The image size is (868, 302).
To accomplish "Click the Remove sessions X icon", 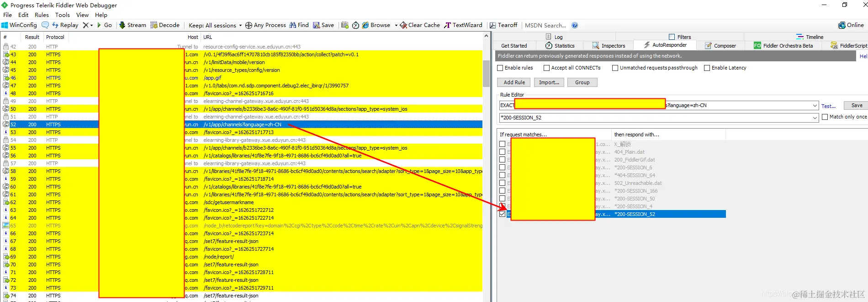I will pos(85,25).
